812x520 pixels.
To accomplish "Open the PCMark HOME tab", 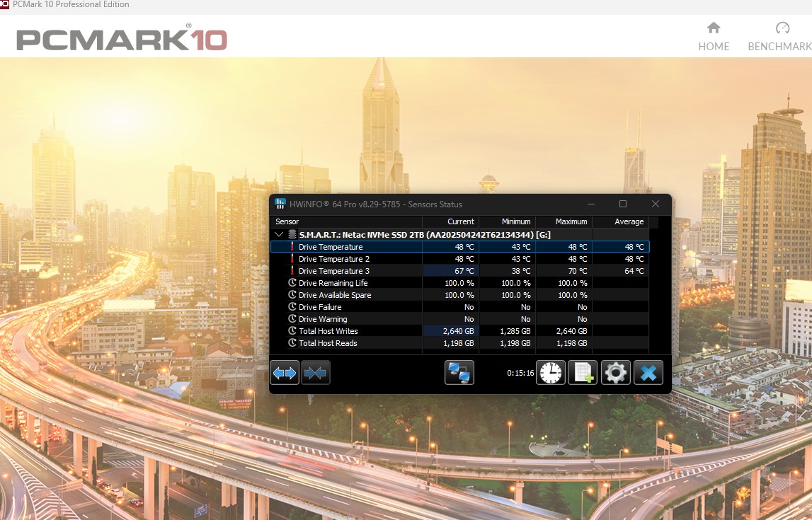I will (x=714, y=36).
